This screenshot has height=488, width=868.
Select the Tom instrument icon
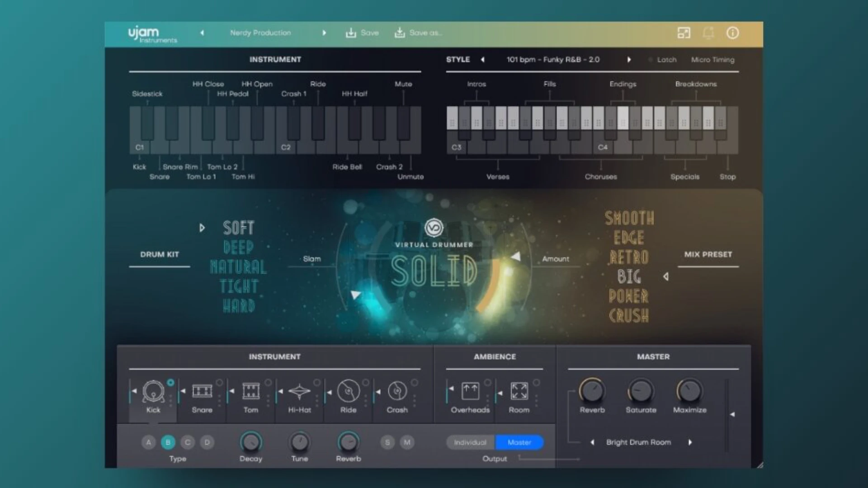tap(251, 391)
